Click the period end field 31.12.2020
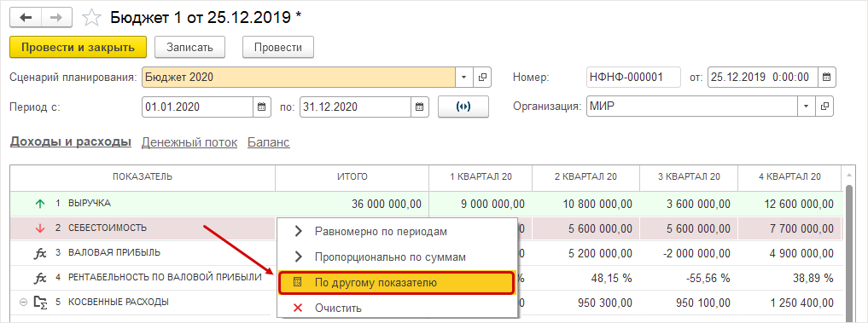This screenshot has height=323, width=868. [356, 107]
